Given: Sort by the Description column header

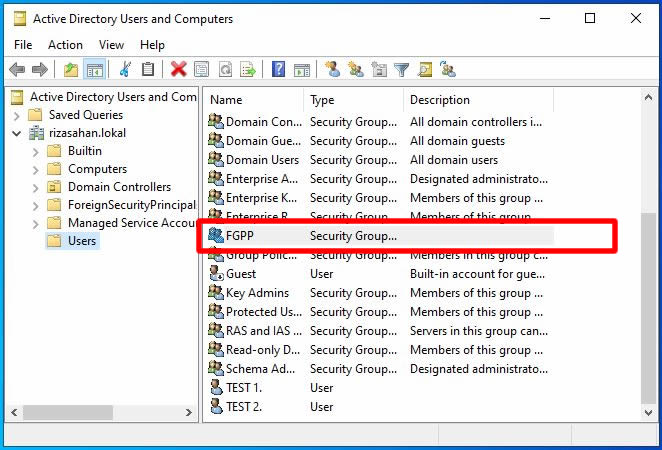Looking at the screenshot, I should coord(478,100).
